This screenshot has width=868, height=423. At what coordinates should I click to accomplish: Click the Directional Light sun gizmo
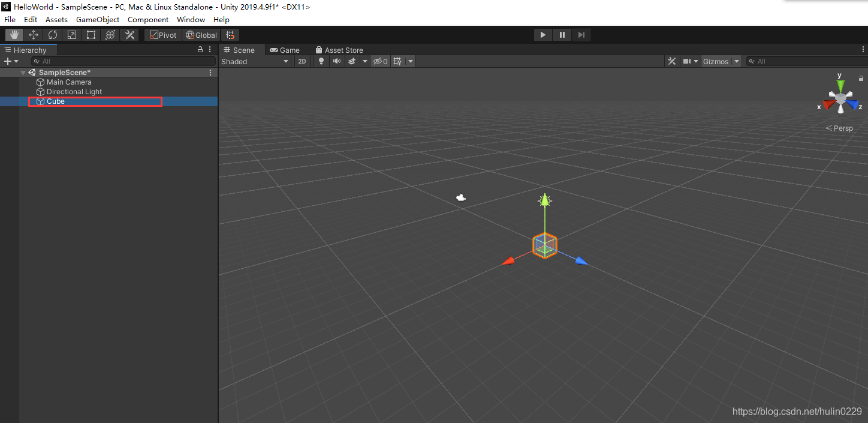pos(544,200)
